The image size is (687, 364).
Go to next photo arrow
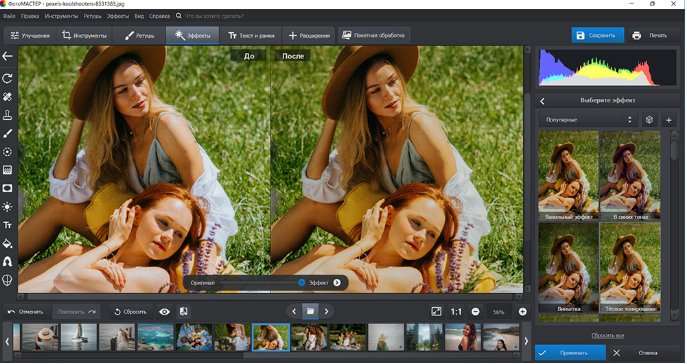(326, 311)
